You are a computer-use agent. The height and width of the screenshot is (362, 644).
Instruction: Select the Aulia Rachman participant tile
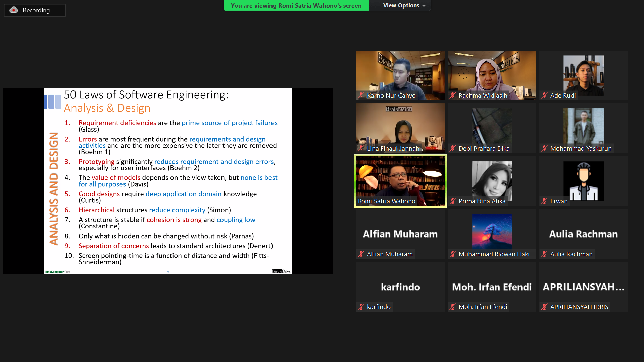(583, 234)
